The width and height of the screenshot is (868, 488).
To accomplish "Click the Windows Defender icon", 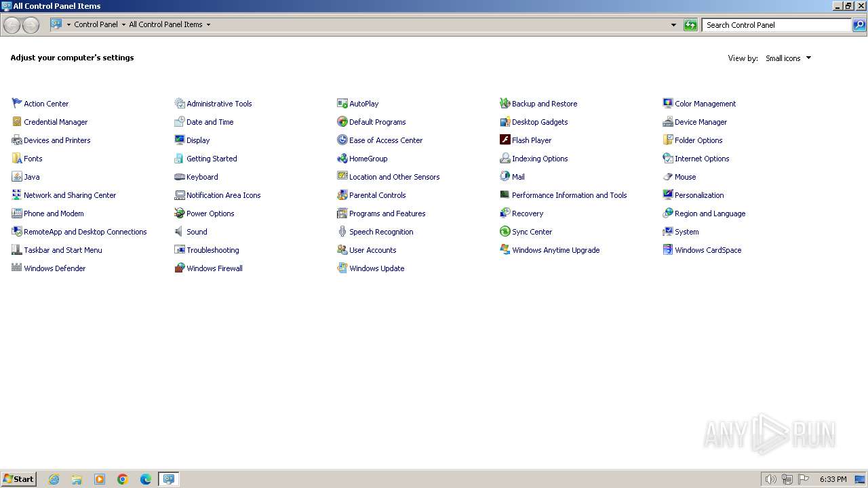I will 17,268.
